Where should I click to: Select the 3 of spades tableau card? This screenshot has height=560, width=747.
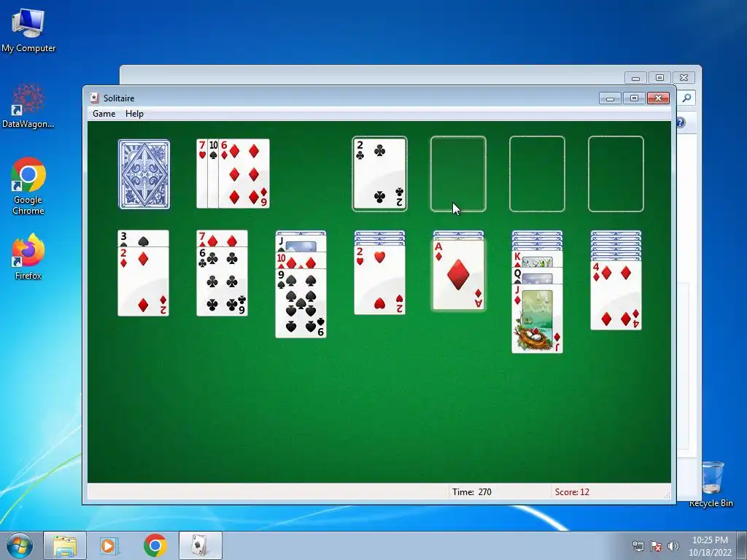pos(144,238)
